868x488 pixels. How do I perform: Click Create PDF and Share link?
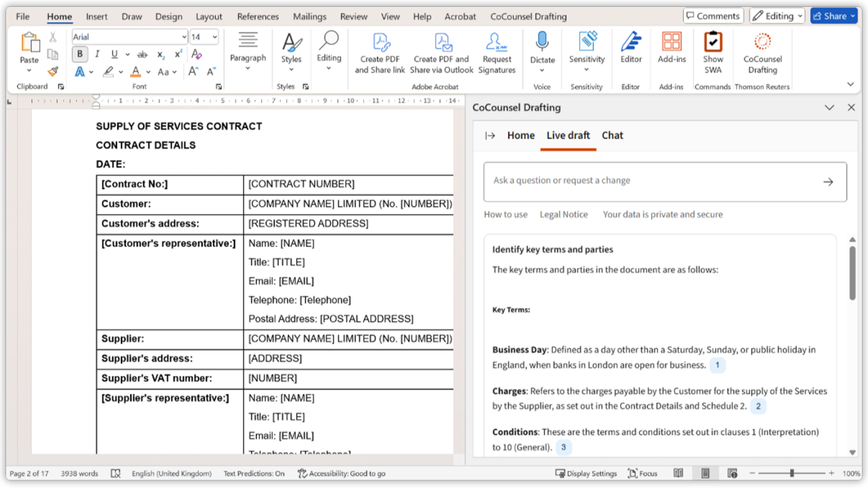[380, 53]
